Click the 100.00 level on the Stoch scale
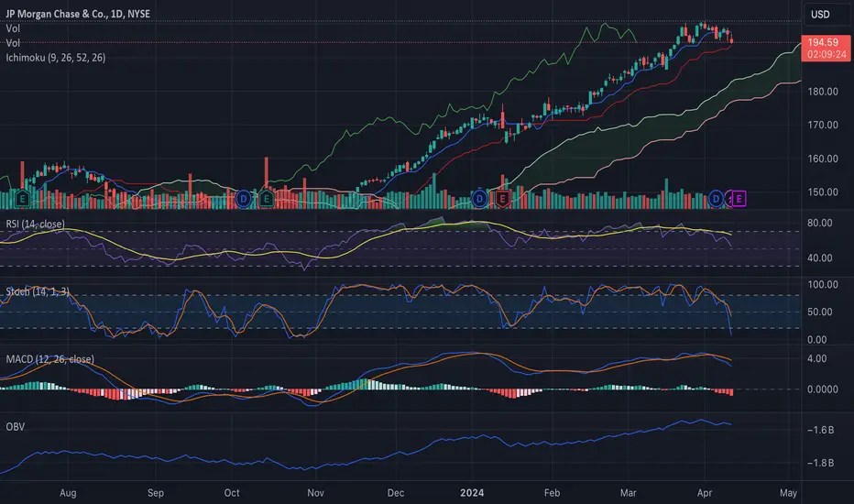Viewport: 854px width, 504px height. pos(823,284)
